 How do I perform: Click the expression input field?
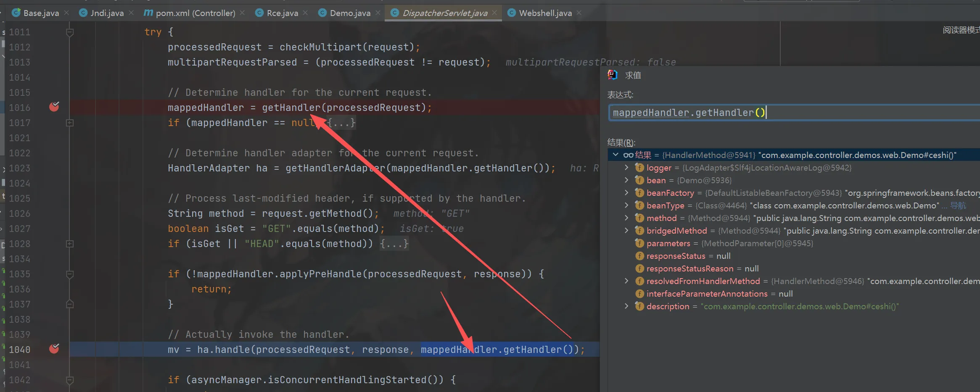coord(790,113)
